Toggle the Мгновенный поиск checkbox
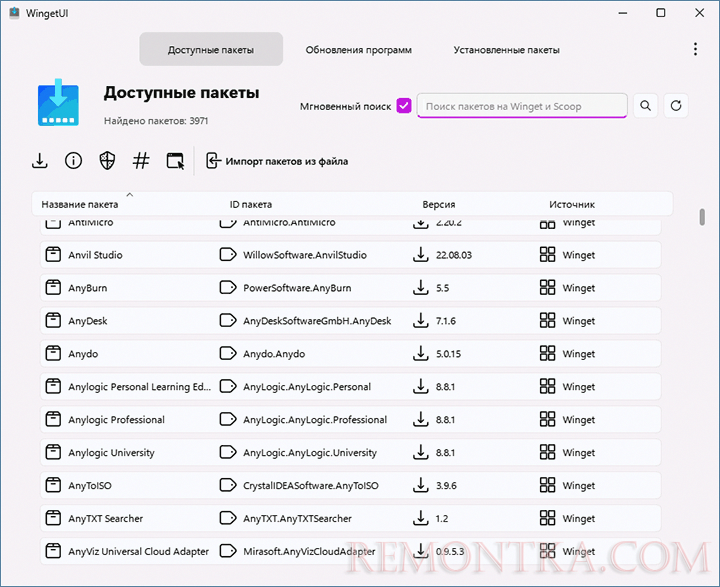Screen dimensions: 720x587 click(404, 106)
